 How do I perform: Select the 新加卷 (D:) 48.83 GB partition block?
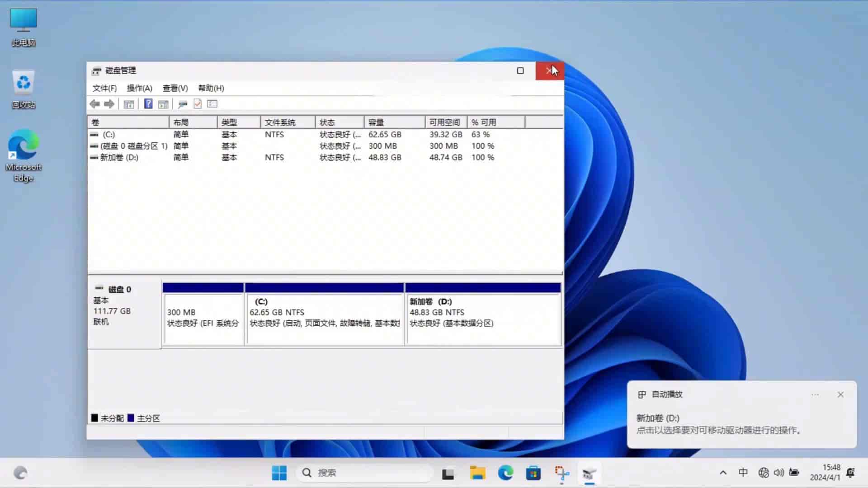[x=483, y=314]
